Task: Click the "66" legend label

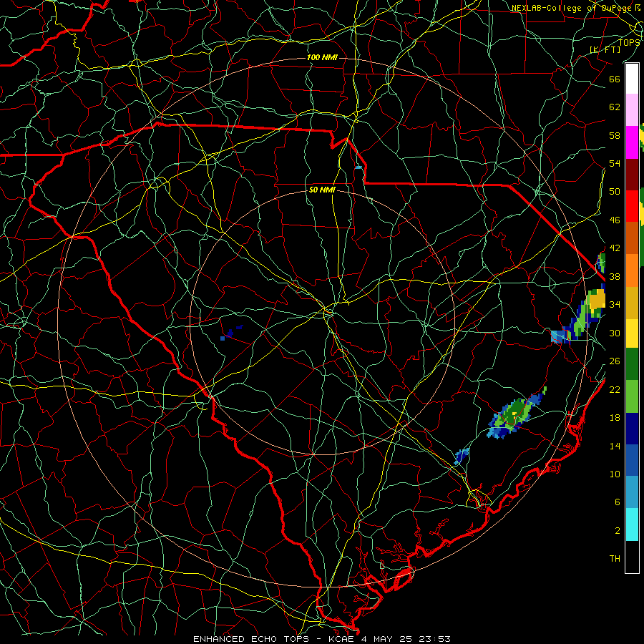Action: click(615, 79)
